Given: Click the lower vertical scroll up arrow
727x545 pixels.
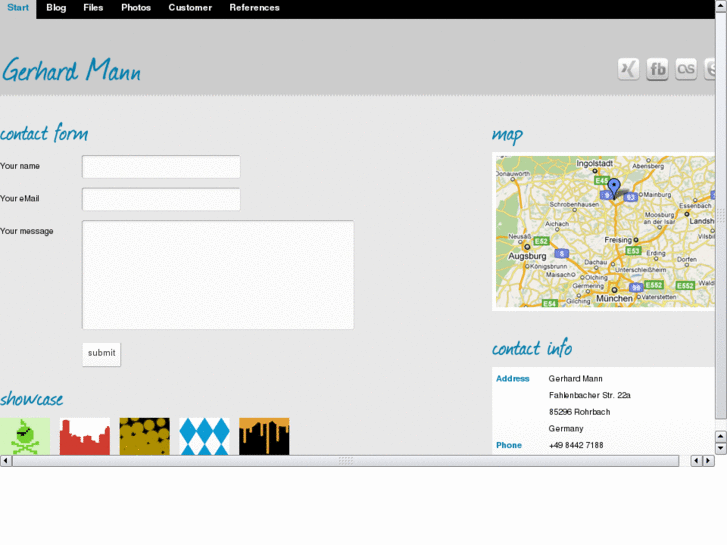Looking at the screenshot, I should (x=721, y=436).
